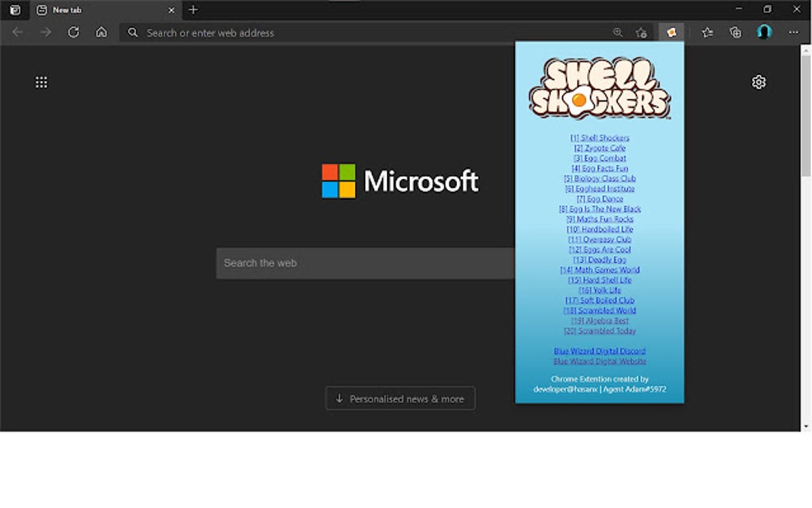Image resolution: width=812 pixels, height=508 pixels.
Task: Open the [14] Math Games World link
Action: pos(599,270)
